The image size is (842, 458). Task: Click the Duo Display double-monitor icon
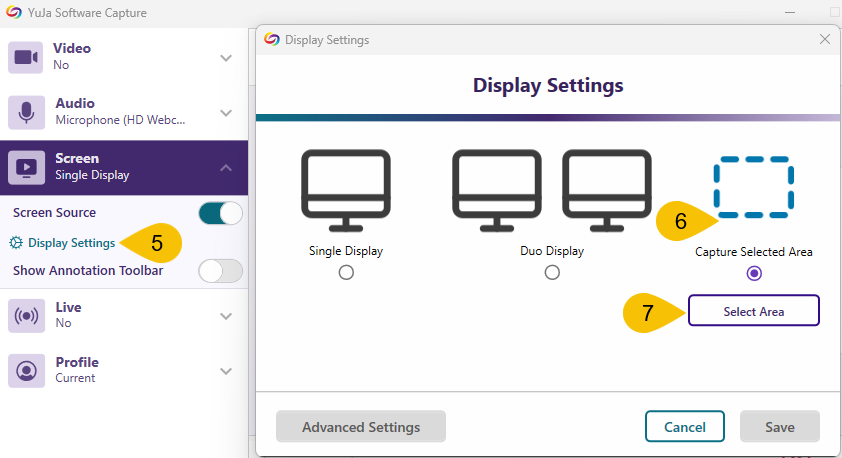point(552,191)
